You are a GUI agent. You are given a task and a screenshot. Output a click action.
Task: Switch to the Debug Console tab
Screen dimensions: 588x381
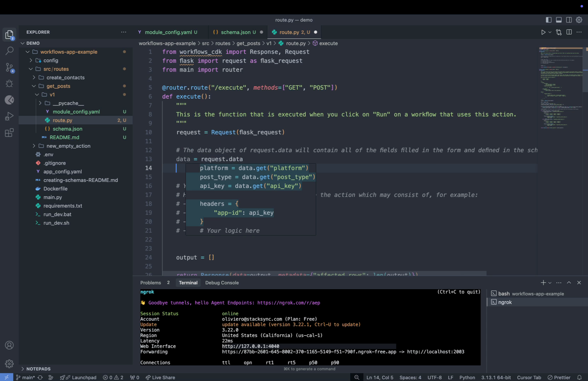click(x=222, y=283)
